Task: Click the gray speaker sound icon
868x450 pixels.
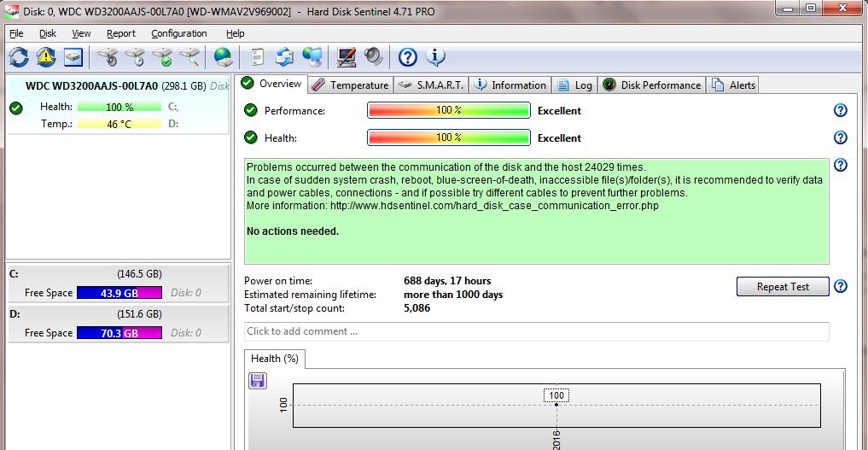Action: 374,56
